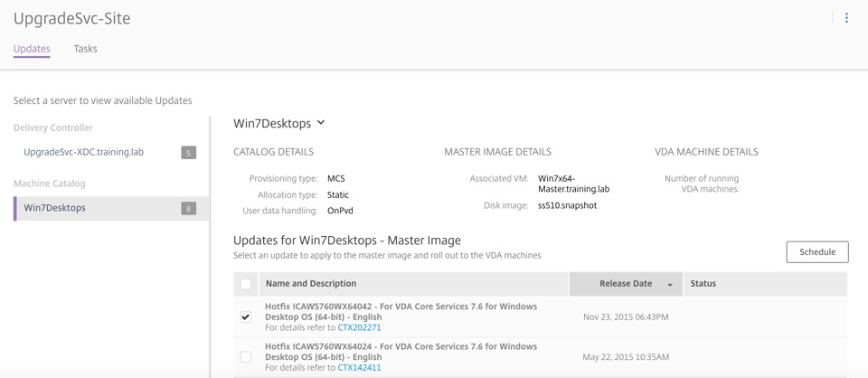Toggle the select-all checkbox in table header
Viewport: 868px width, 378px height.
tap(246, 284)
